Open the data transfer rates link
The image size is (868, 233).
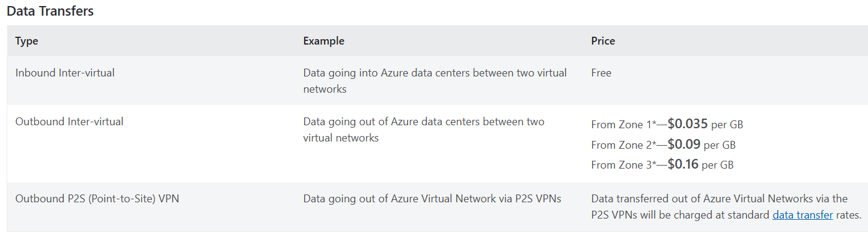[x=802, y=215]
